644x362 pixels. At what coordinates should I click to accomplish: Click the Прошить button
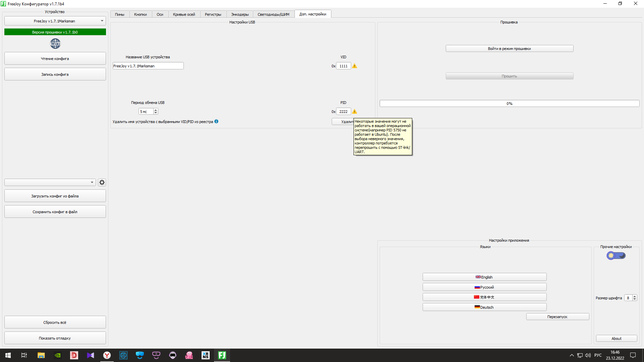[509, 76]
